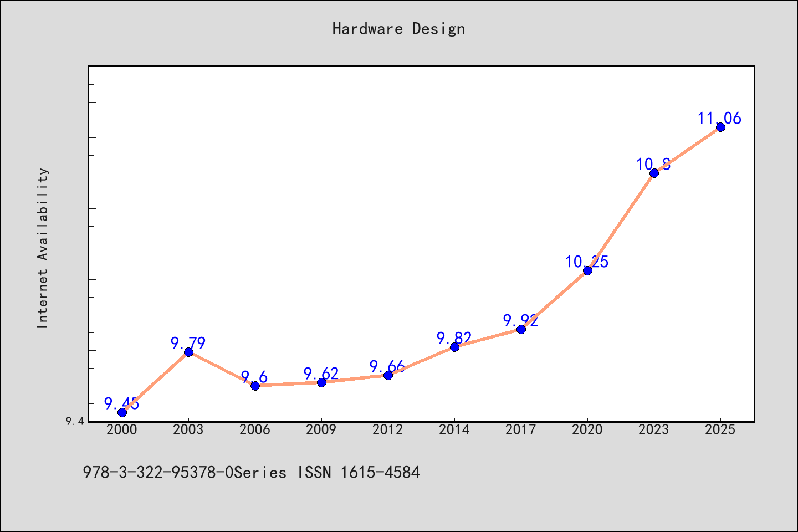The image size is (798, 532).
Task: Select the data point marker at 9.6
Action: click(x=255, y=386)
